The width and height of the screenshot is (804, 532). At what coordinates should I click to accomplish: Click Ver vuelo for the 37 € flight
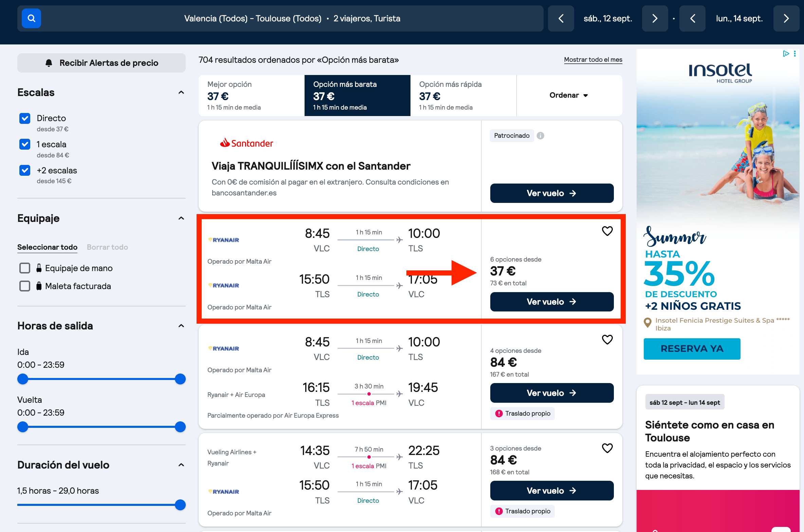tap(552, 302)
